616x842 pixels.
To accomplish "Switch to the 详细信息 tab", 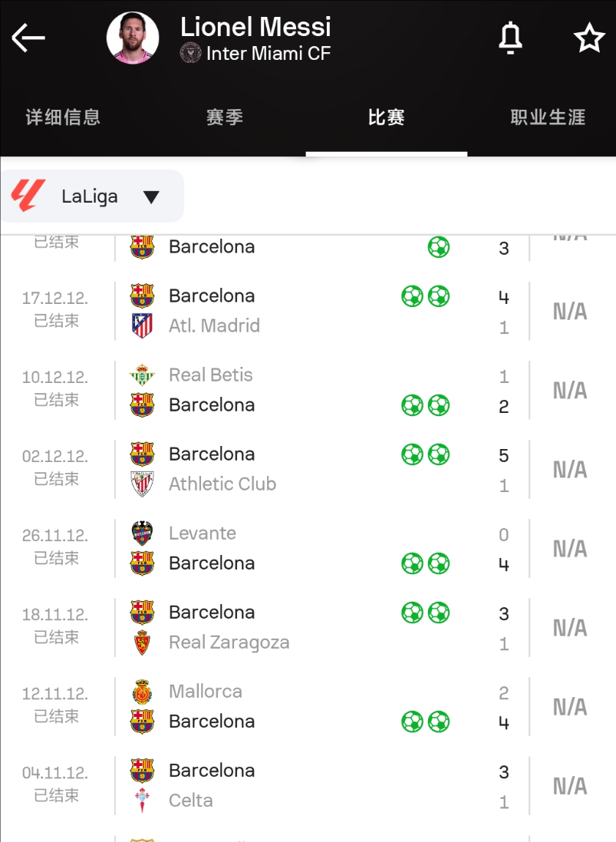I will click(x=63, y=117).
